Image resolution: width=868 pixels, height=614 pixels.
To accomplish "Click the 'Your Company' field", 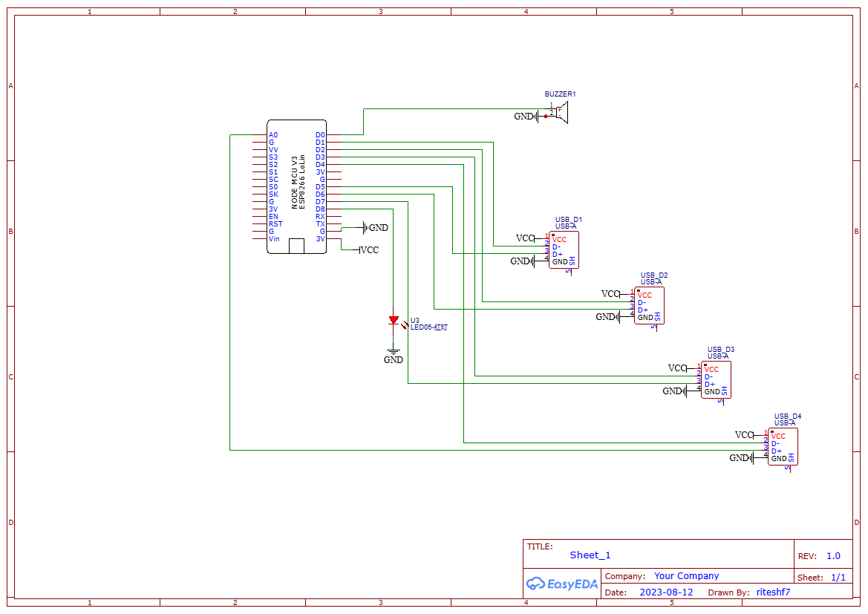I will (686, 576).
